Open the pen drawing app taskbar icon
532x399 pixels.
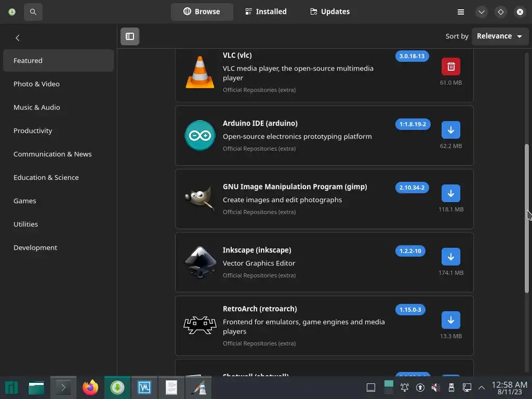(198, 388)
